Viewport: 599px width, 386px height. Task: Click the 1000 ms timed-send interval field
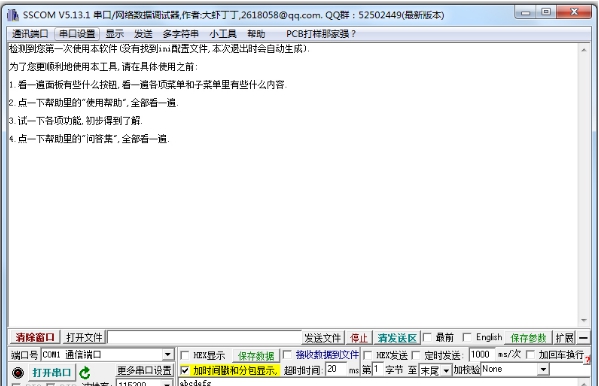pos(481,355)
